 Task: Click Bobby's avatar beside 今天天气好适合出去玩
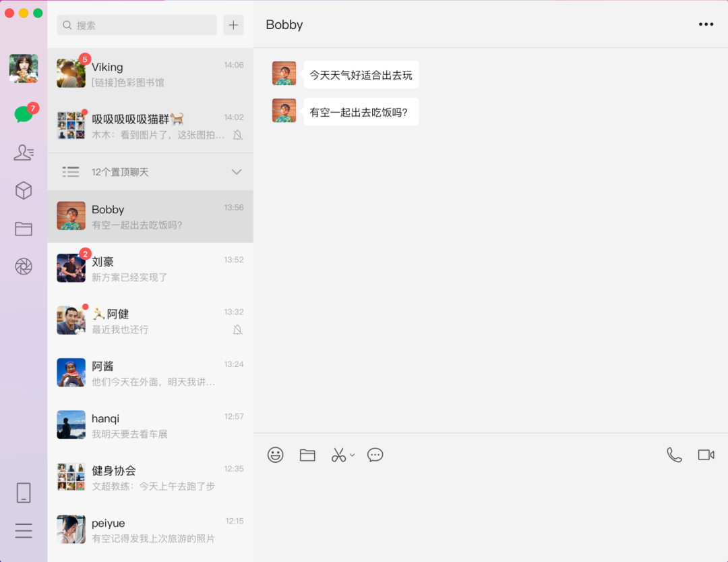coord(284,73)
